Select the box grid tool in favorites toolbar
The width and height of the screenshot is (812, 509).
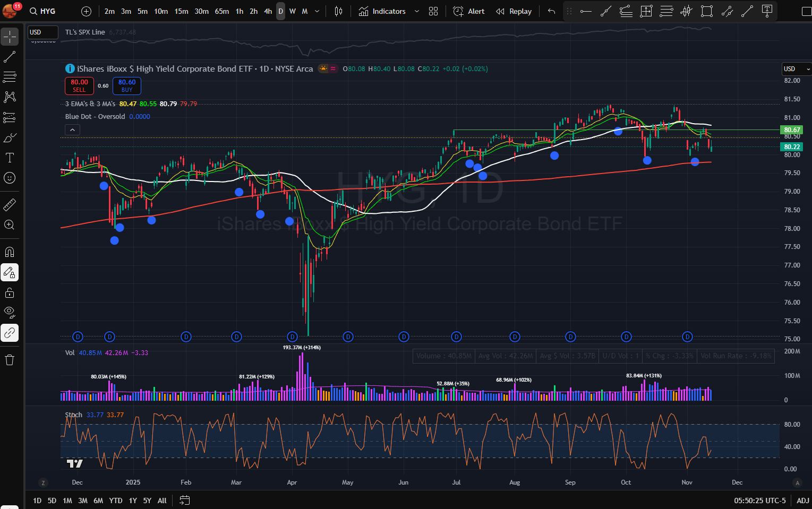click(646, 11)
